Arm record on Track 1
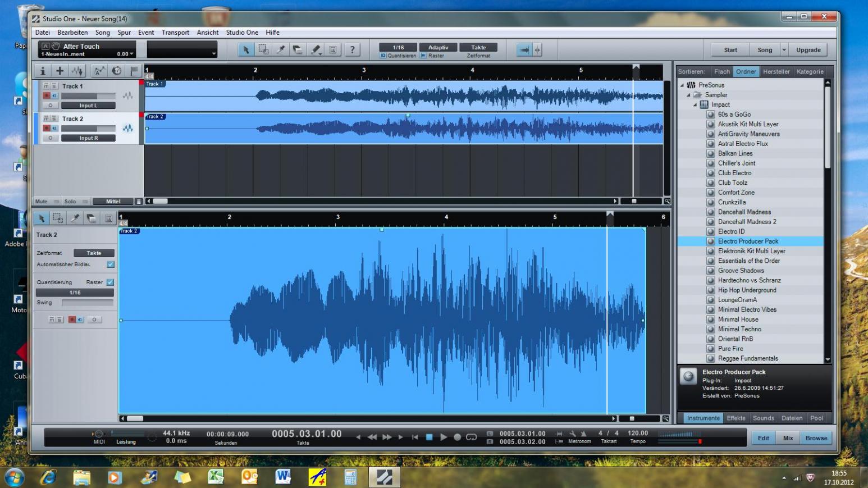Screen dimensions: 868x488 click(x=47, y=95)
